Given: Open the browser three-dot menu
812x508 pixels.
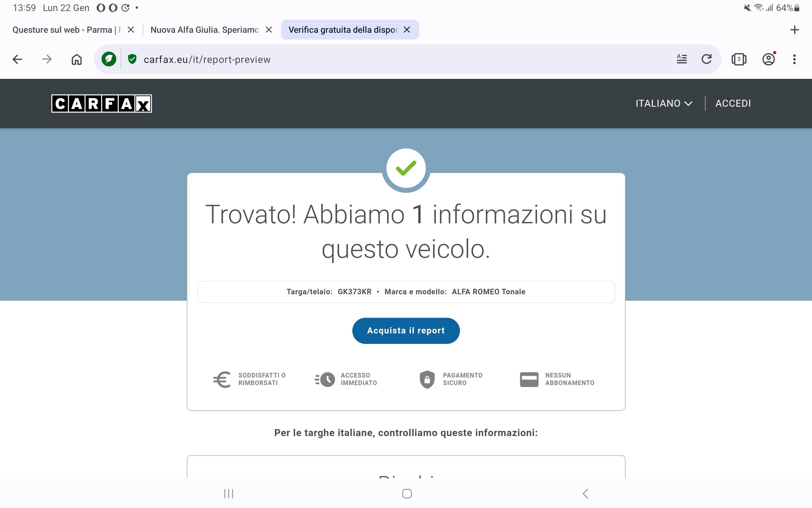Looking at the screenshot, I should click(x=794, y=59).
